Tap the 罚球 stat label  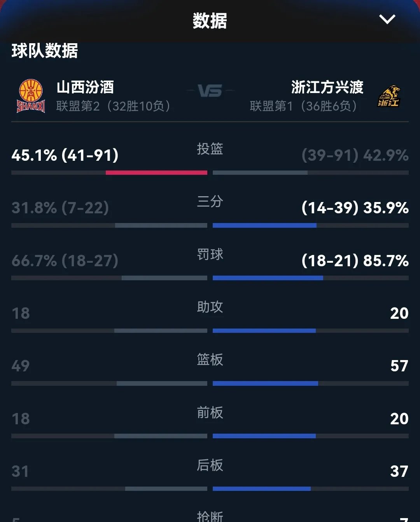[210, 254]
